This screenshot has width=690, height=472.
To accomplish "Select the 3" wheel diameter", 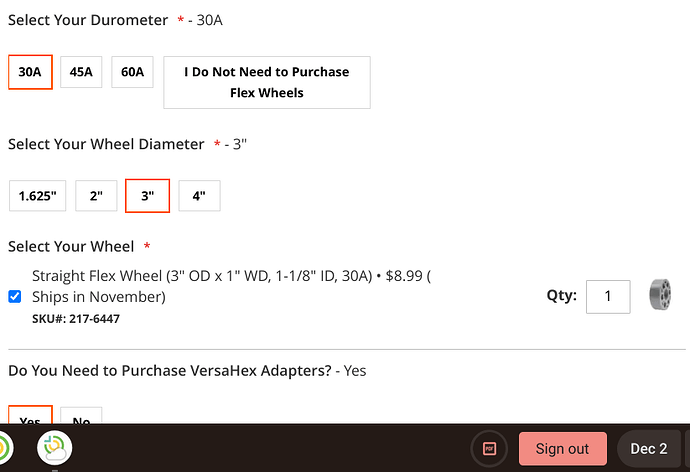I will click(x=147, y=196).
